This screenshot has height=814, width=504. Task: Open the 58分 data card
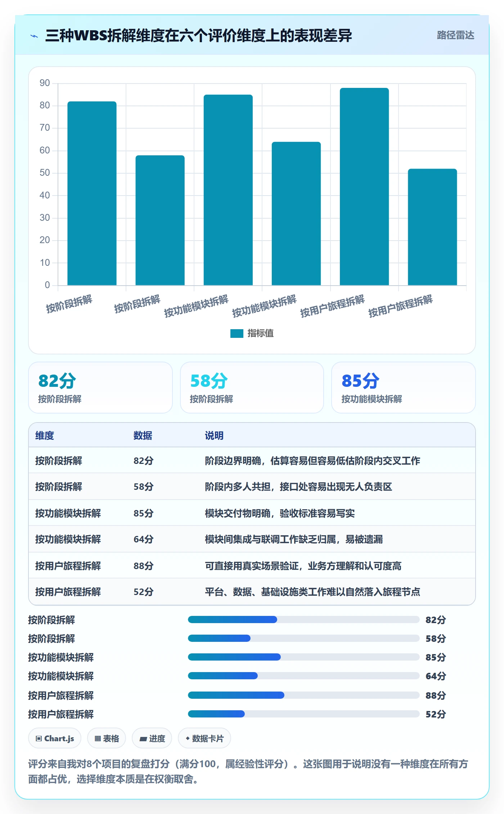tap(252, 388)
